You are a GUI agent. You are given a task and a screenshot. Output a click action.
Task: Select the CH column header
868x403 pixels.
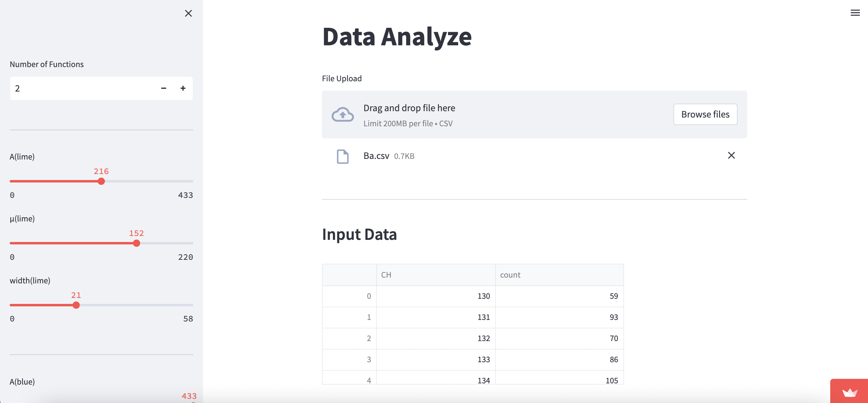386,275
